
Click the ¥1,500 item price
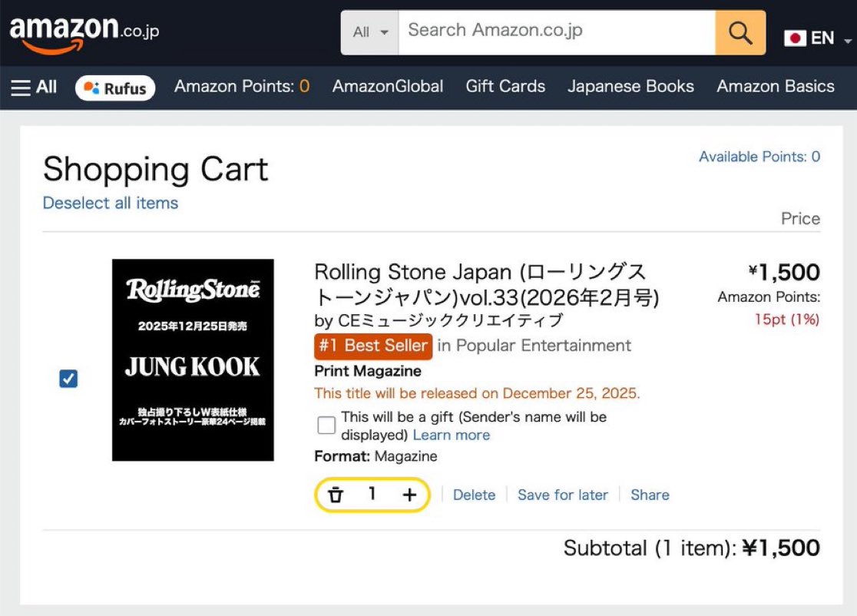point(784,272)
